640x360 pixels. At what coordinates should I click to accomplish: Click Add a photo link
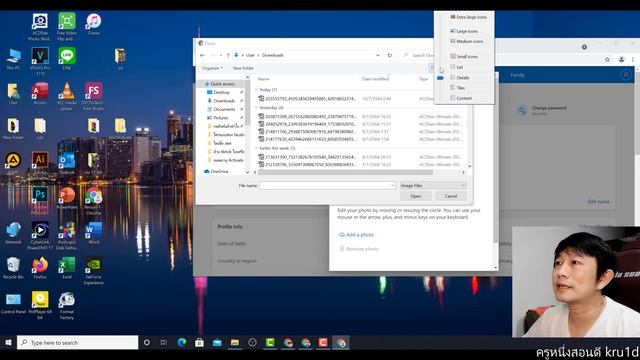tap(356, 235)
